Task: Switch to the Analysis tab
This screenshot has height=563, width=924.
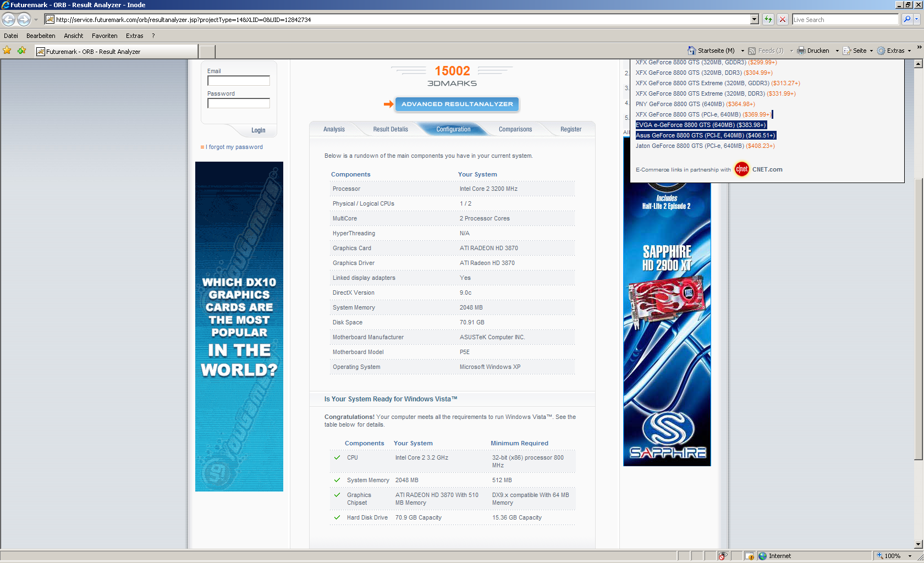Action: coord(334,129)
